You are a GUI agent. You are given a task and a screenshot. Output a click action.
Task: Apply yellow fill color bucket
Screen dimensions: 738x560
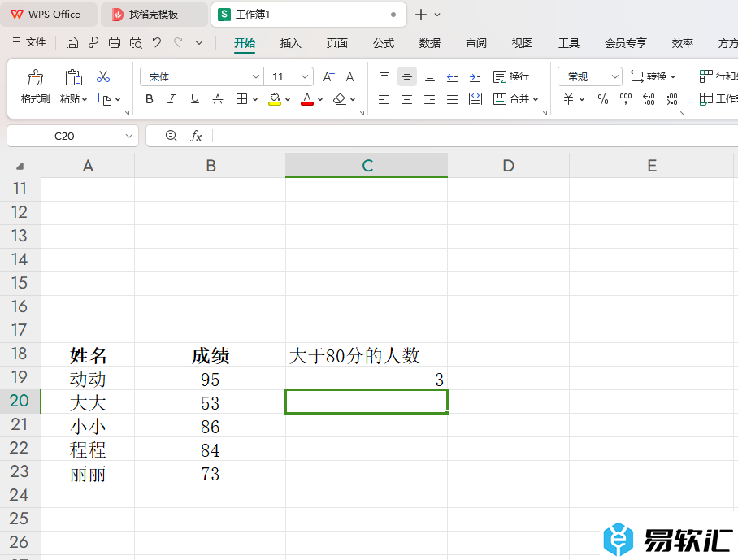(x=275, y=99)
